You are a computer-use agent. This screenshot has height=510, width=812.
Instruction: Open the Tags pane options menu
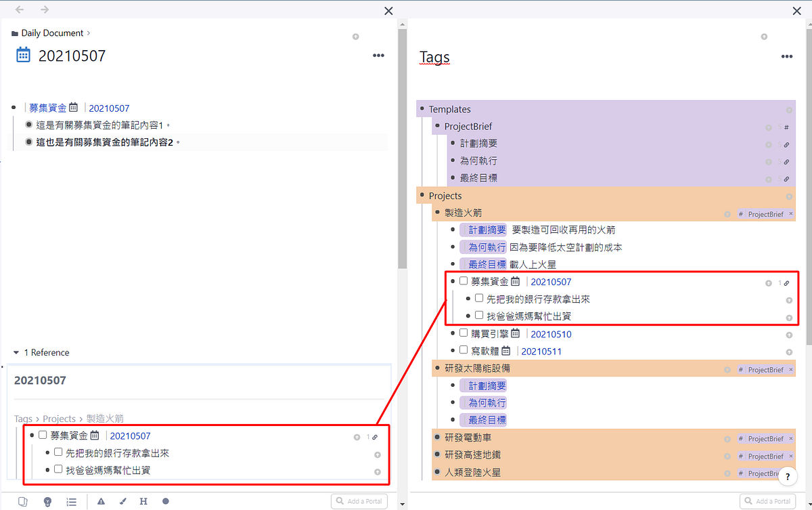786,56
